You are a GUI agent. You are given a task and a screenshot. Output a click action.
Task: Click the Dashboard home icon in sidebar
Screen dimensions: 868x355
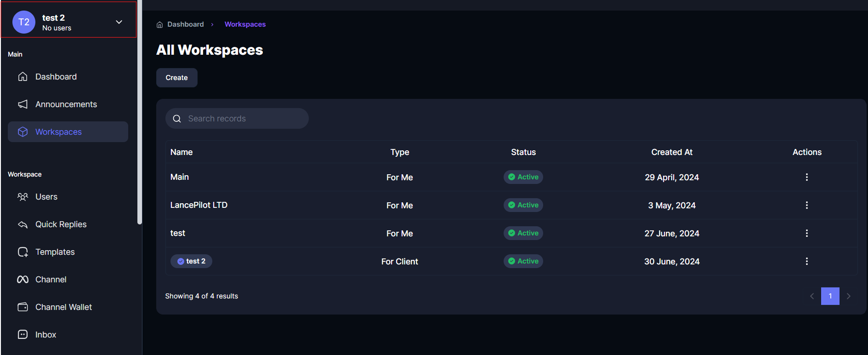(x=23, y=77)
